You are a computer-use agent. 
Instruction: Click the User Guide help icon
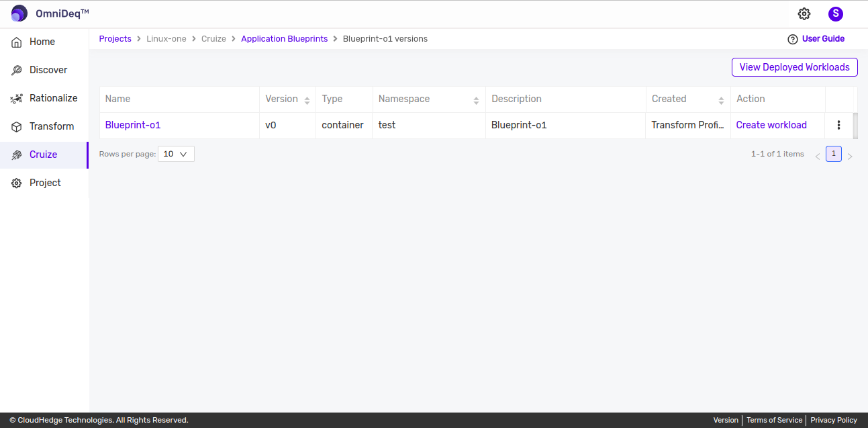point(792,39)
